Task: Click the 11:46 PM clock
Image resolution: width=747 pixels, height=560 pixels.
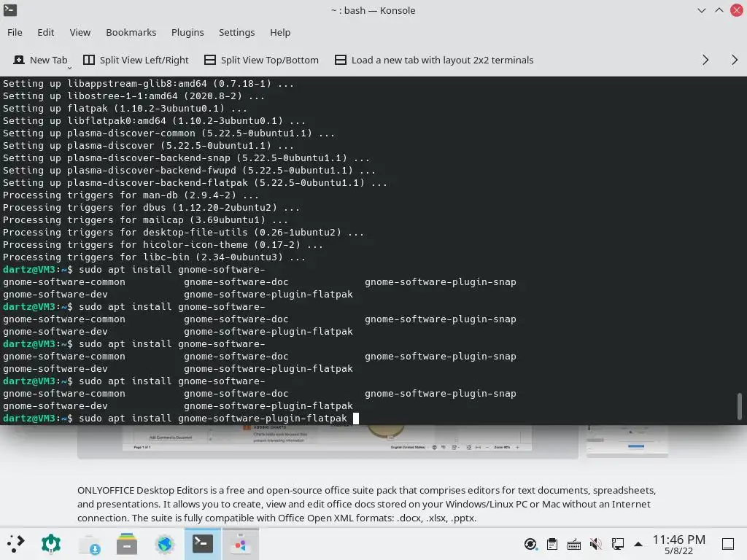Action: click(x=679, y=540)
